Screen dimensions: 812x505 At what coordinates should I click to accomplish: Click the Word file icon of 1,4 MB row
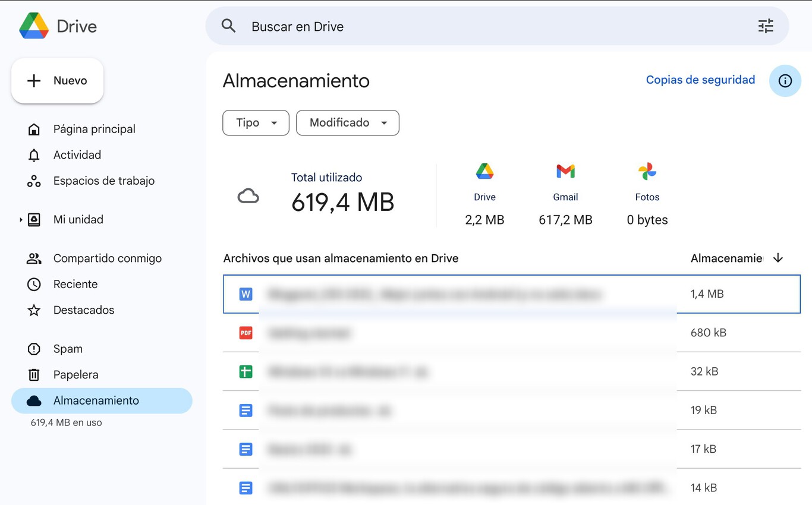click(246, 293)
